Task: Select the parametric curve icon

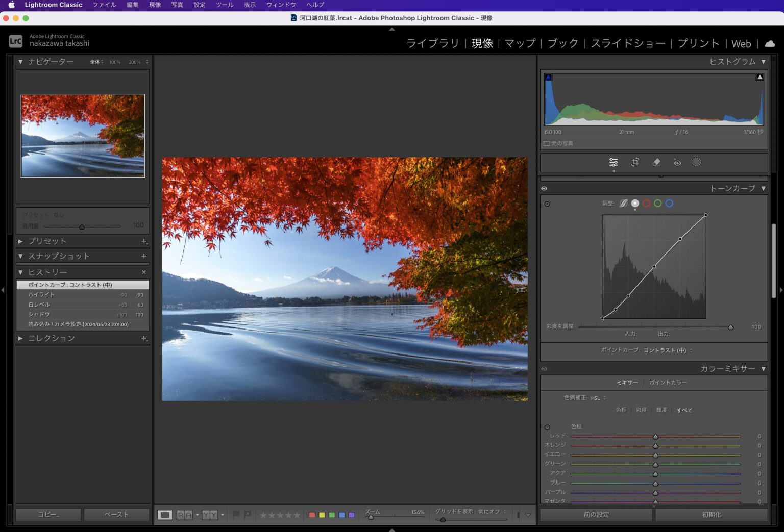Action: click(624, 203)
